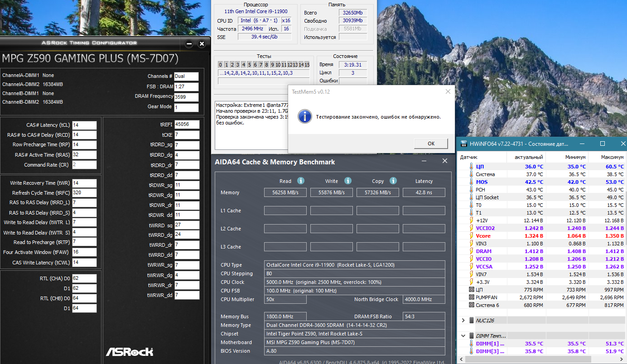Select the voltage bolt icon next to VCCIO2
The image size is (627, 364).
[x=471, y=228]
